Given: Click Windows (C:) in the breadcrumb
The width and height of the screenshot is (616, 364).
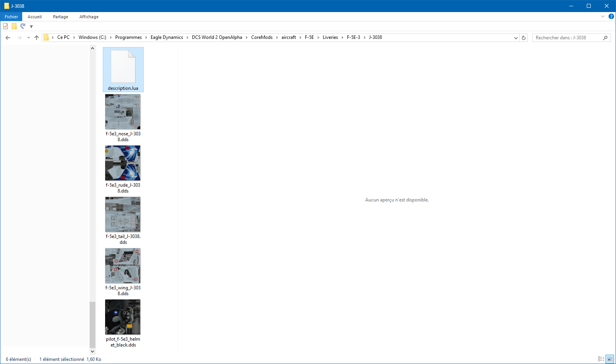Looking at the screenshot, I should (92, 37).
